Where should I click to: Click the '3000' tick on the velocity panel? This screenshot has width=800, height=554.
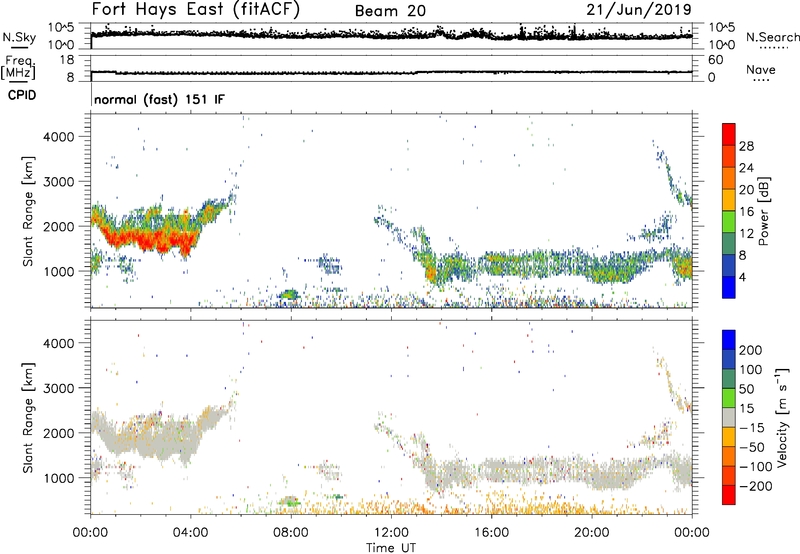58,388
